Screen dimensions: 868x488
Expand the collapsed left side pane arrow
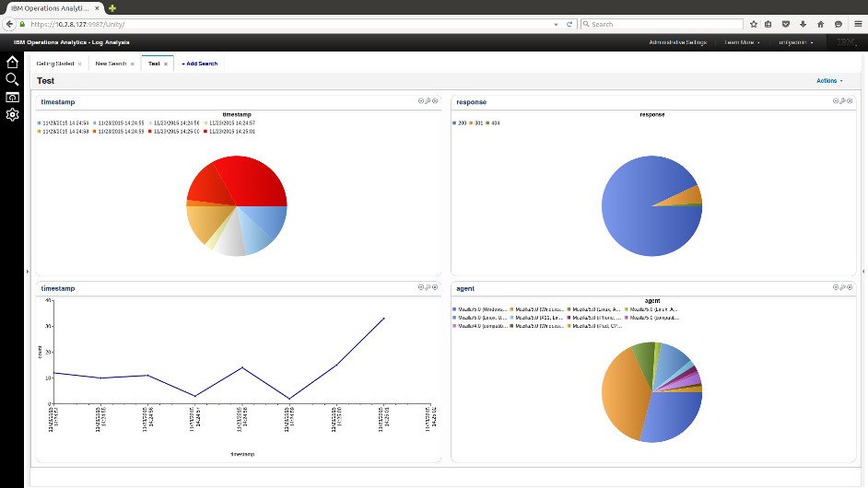[27, 272]
